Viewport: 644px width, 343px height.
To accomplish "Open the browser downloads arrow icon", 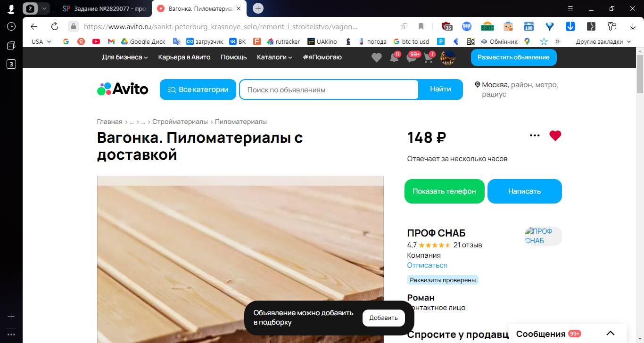I will tap(633, 26).
